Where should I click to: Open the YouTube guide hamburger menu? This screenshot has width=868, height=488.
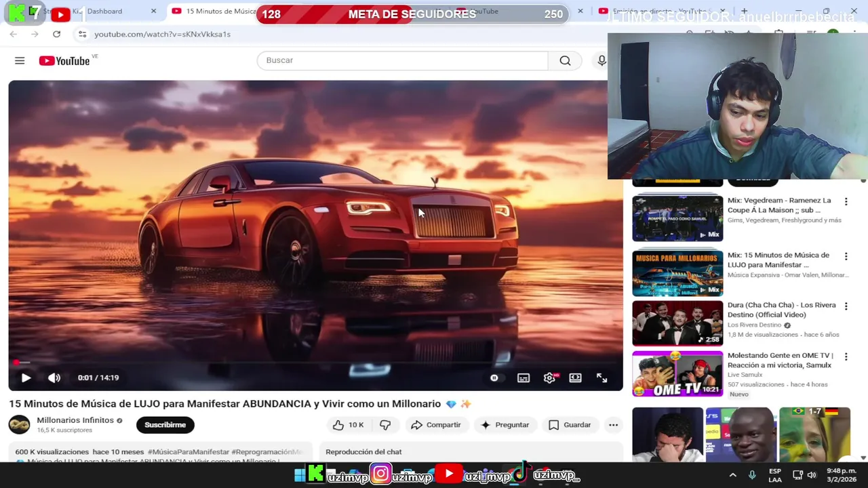tap(20, 60)
